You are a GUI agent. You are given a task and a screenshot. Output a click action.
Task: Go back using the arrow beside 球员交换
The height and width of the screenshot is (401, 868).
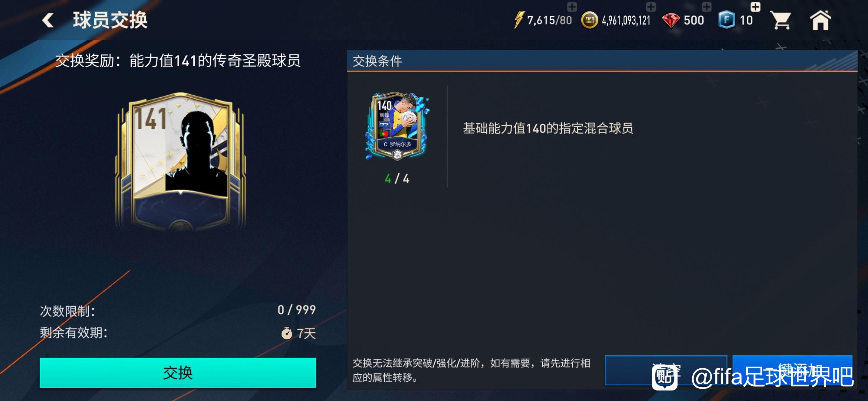click(47, 20)
